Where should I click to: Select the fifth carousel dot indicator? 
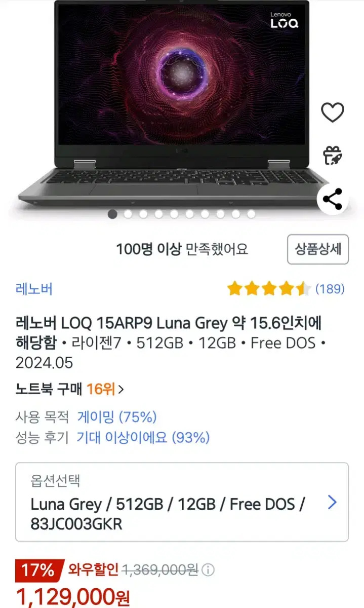click(x=174, y=214)
